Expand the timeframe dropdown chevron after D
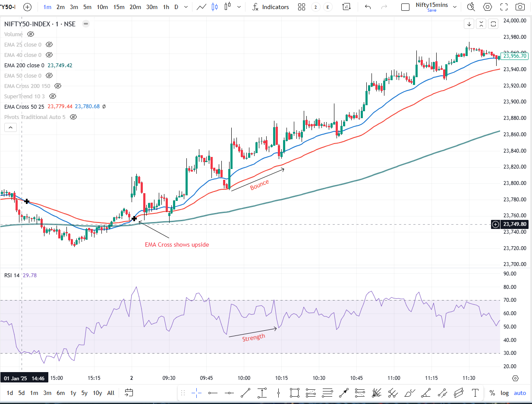Image resolution: width=532 pixels, height=404 pixels. click(186, 7)
